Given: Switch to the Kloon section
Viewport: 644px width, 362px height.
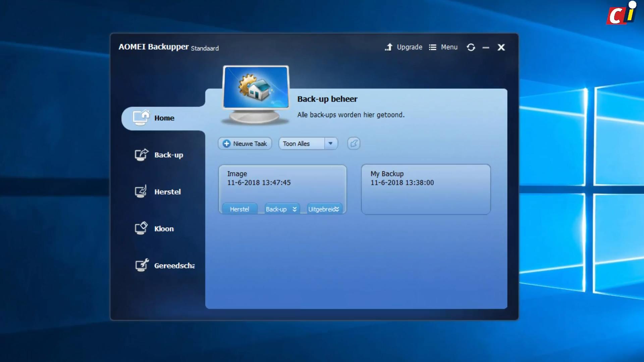Looking at the screenshot, I should [164, 229].
